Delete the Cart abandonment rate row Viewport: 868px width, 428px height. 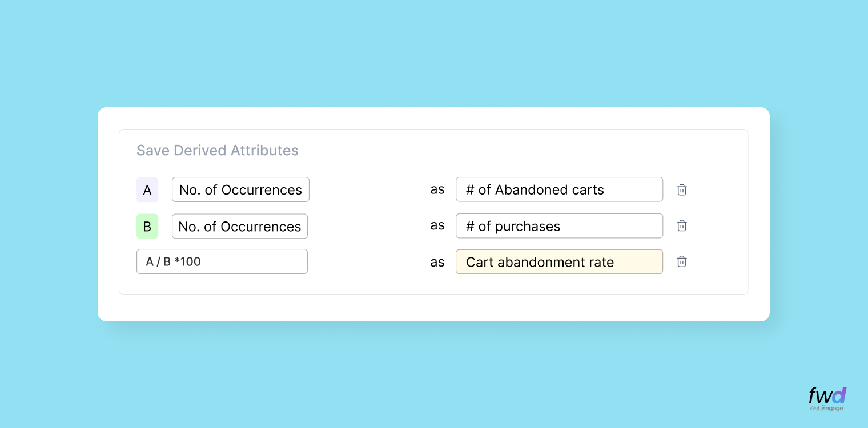coord(681,261)
